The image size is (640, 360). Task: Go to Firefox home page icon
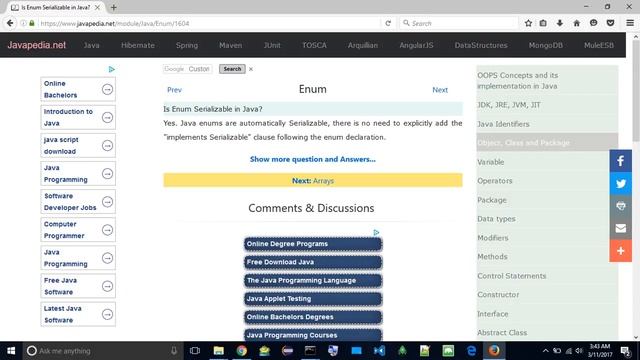(576, 23)
